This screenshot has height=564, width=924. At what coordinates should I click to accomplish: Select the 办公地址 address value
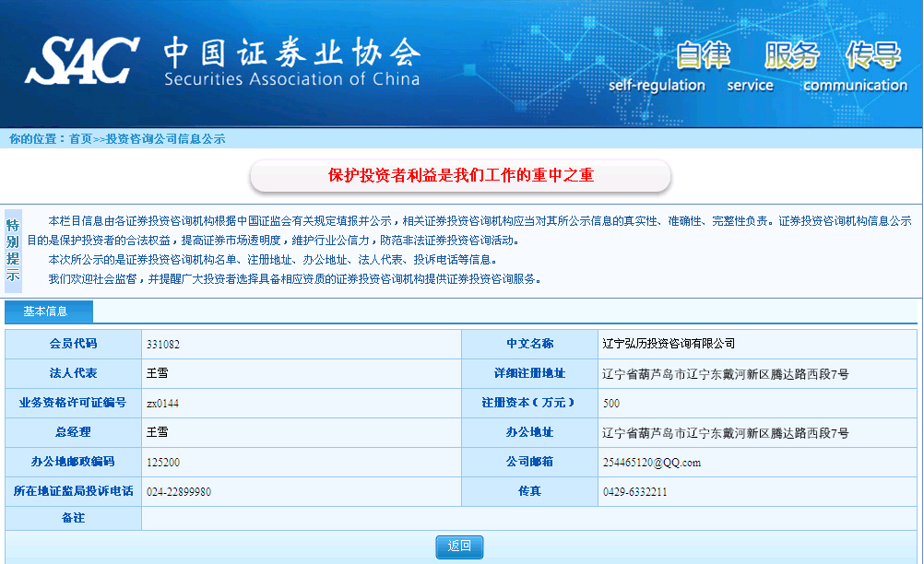726,433
